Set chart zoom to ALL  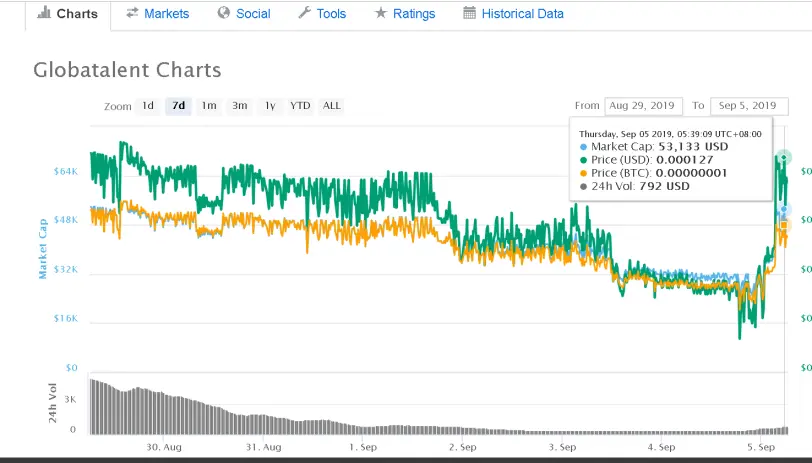tap(331, 106)
